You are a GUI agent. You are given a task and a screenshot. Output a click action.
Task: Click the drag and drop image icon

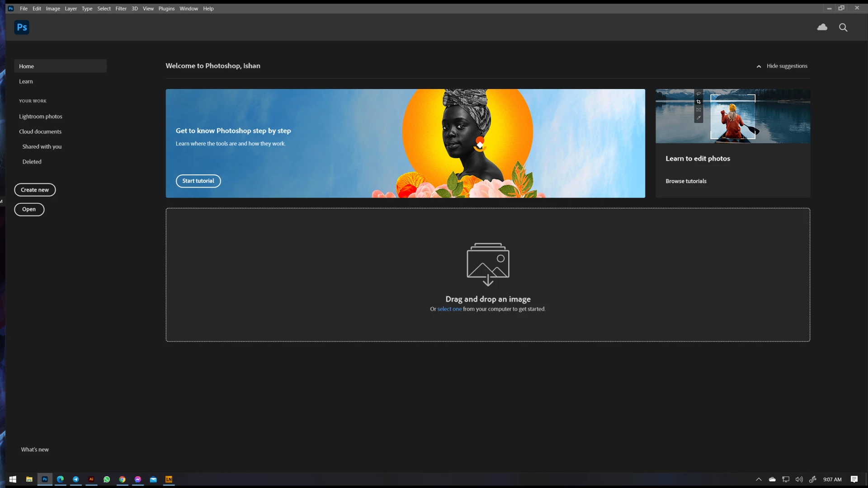488,264
